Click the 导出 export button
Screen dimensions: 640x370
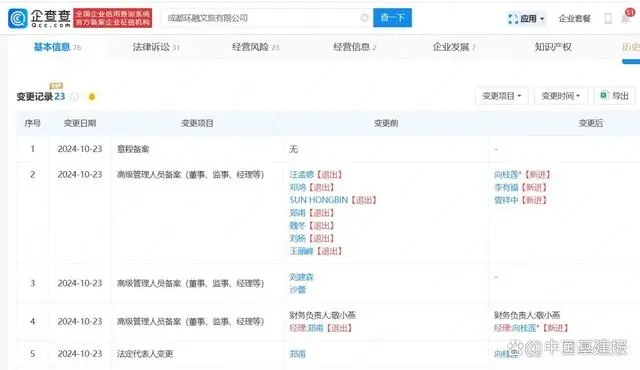(614, 96)
